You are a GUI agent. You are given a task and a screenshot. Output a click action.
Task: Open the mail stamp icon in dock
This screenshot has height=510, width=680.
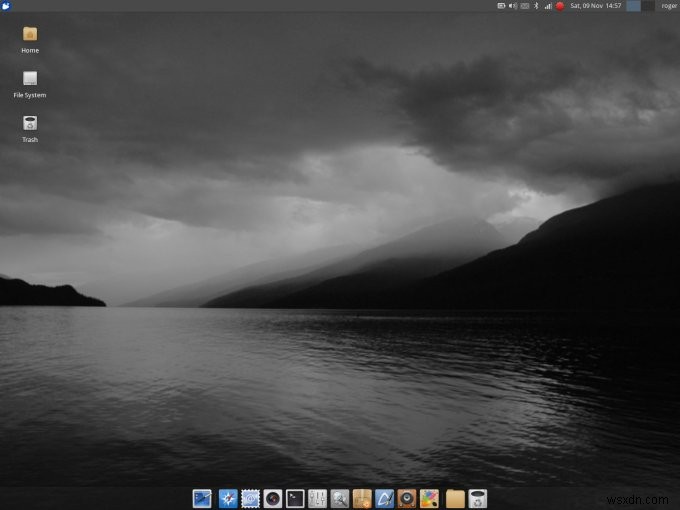(x=250, y=499)
